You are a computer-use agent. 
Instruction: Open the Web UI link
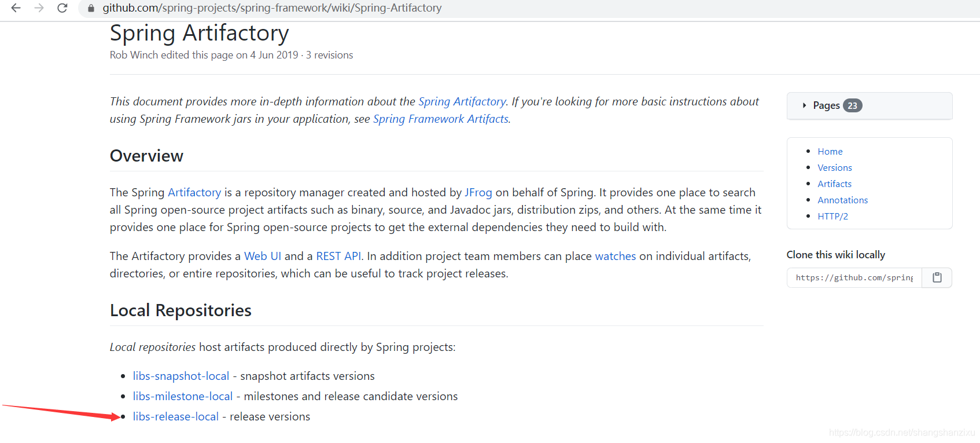pos(263,256)
